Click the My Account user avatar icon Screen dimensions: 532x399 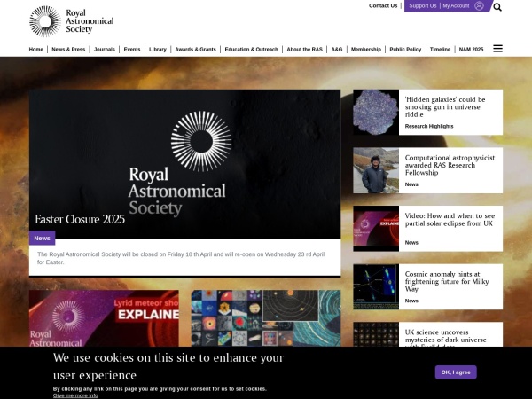(479, 6)
